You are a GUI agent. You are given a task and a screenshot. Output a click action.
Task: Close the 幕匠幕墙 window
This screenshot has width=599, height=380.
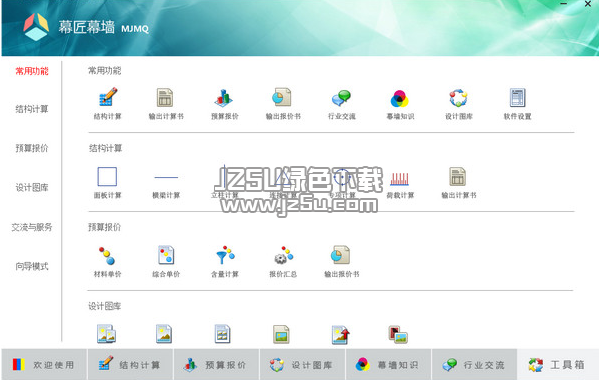[588, 4]
